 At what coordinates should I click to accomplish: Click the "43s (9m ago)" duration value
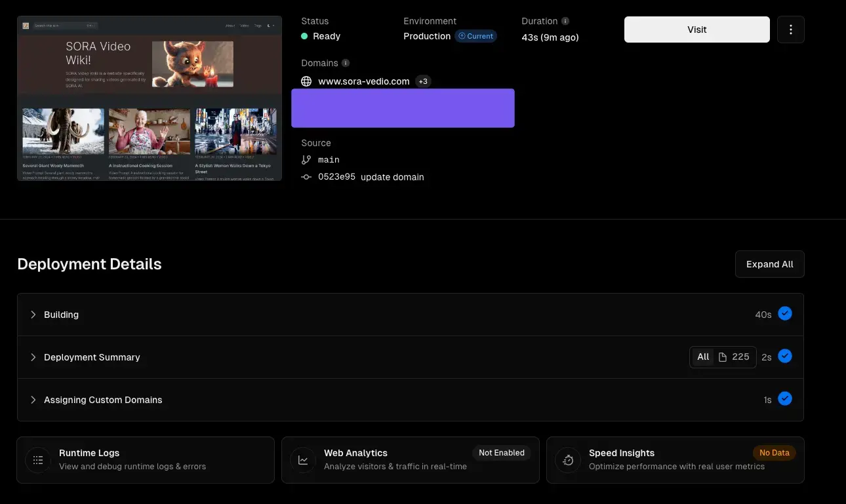(550, 37)
